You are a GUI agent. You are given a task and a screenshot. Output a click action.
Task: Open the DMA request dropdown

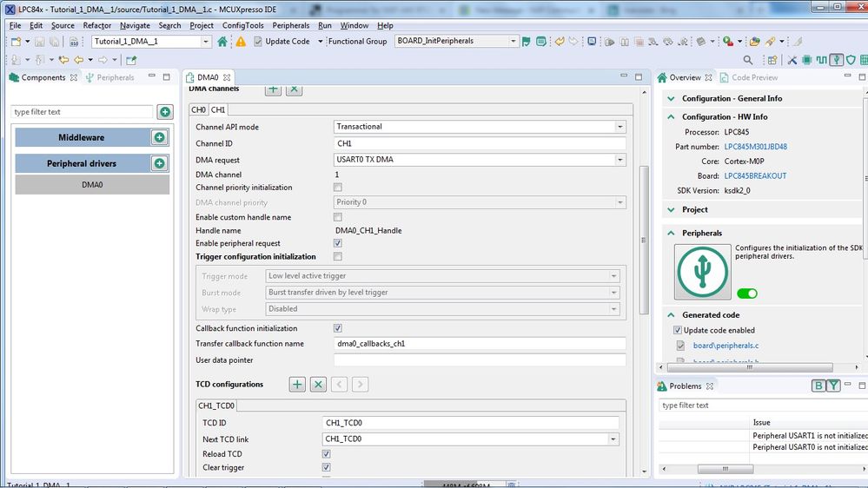tap(620, 160)
